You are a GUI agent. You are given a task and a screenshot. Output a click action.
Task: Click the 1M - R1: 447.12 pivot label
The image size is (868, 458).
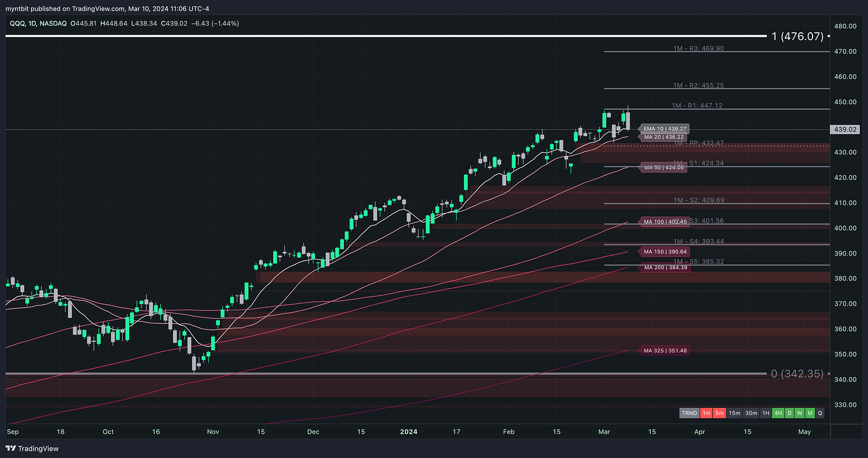pos(697,105)
